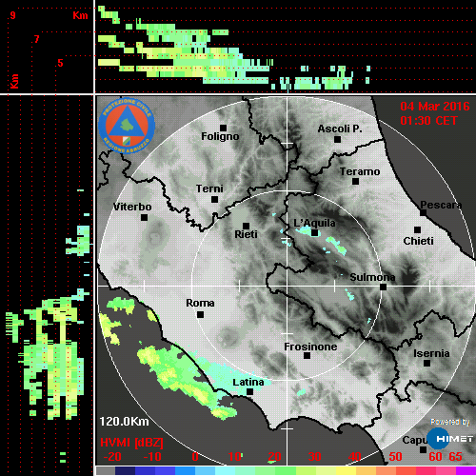Click the Pescara label
Screen dimensions: 476x476
[x=441, y=205]
